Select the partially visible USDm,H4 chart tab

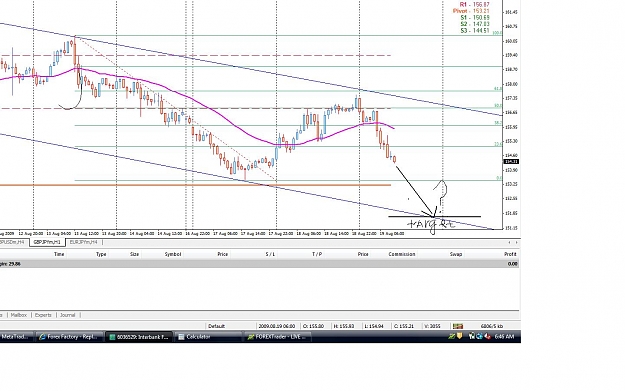click(13, 242)
